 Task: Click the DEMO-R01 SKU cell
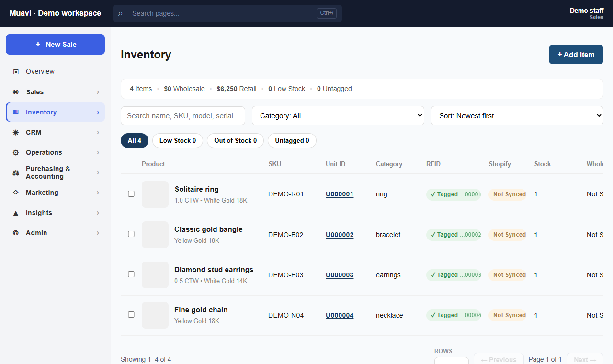point(286,194)
